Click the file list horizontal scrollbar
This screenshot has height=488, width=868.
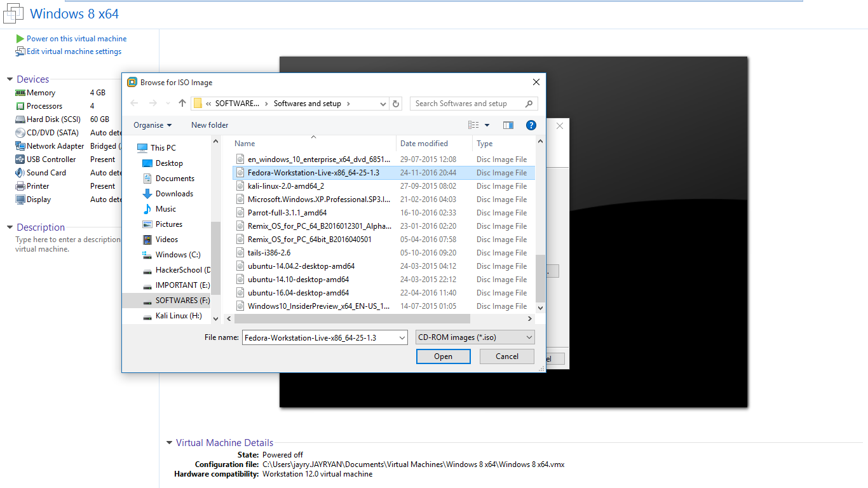[352, 318]
